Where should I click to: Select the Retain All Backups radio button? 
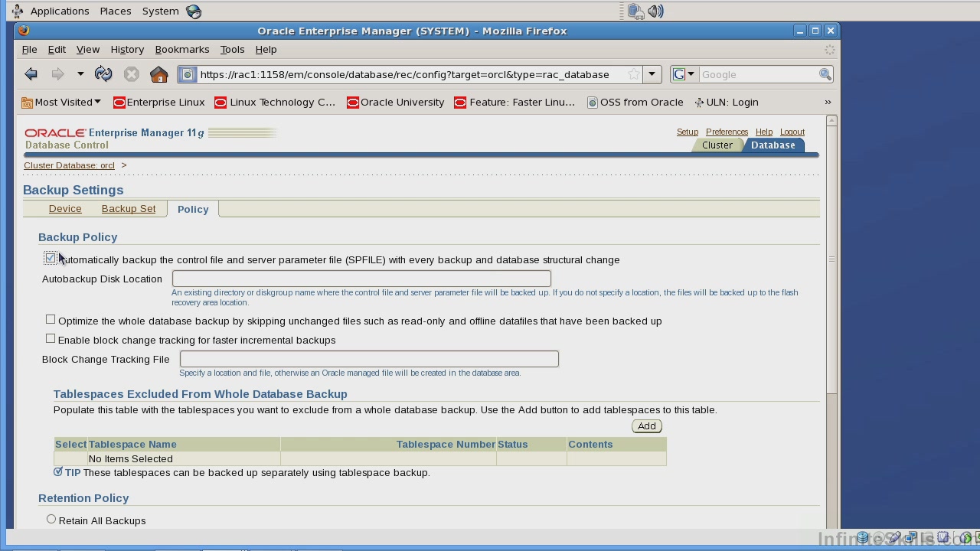pyautogui.click(x=51, y=519)
